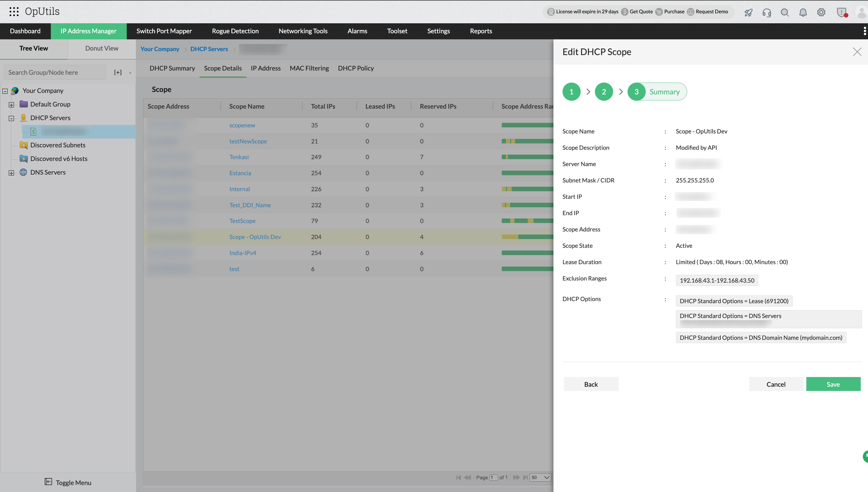Click the green Save button

833,384
